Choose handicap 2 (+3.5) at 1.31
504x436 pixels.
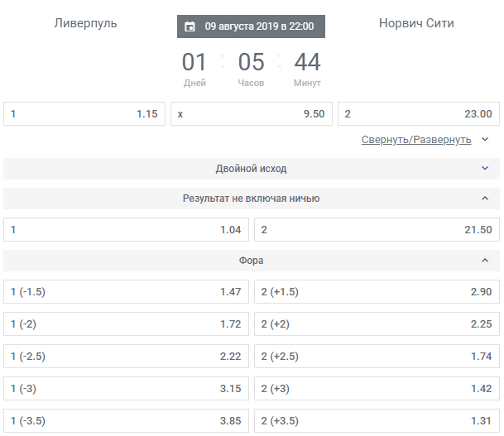377,420
